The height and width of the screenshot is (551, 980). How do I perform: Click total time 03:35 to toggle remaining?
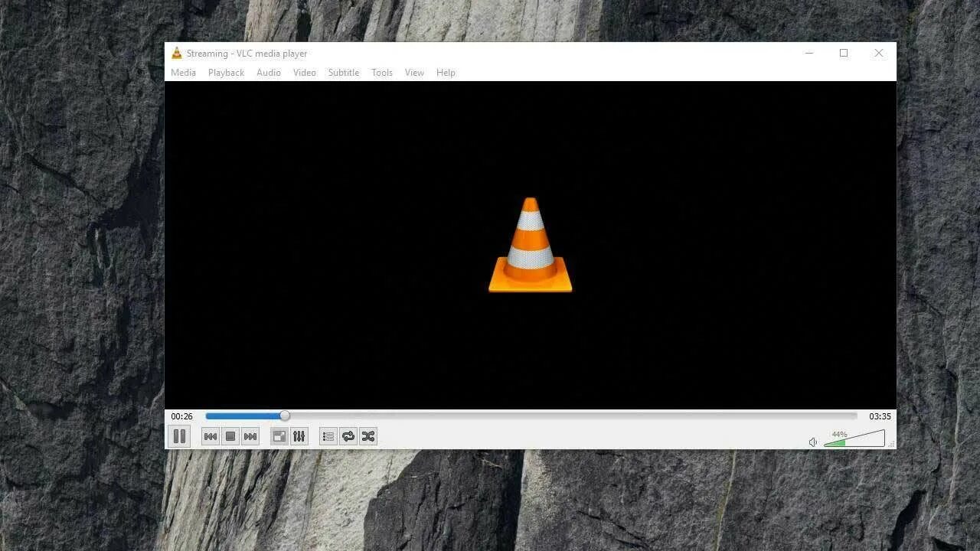click(880, 416)
